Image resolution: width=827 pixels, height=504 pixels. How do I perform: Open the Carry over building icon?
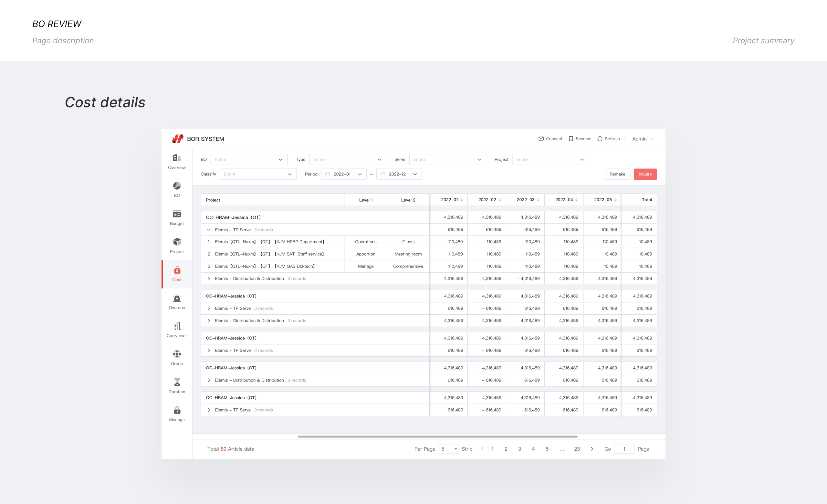point(177,326)
